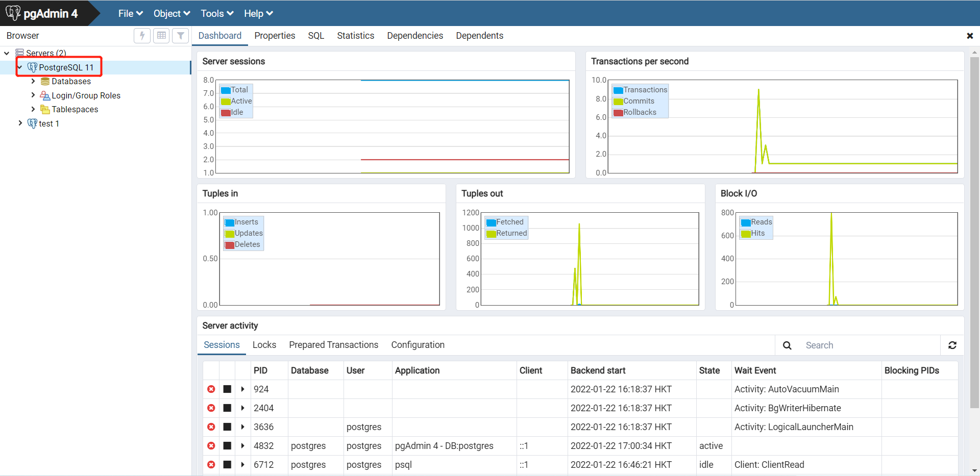This screenshot has height=476, width=980.
Task: Show the Prepared Transactions tab
Action: tap(334, 345)
